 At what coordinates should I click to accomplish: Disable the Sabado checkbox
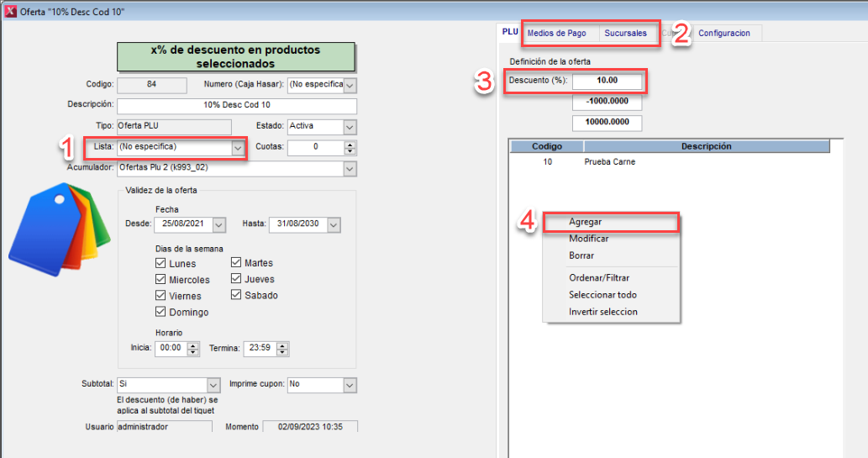click(x=237, y=295)
